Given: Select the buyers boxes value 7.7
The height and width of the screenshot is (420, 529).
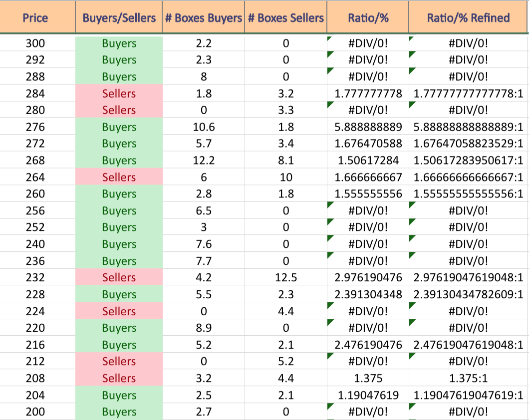Looking at the screenshot, I should click(x=204, y=260).
